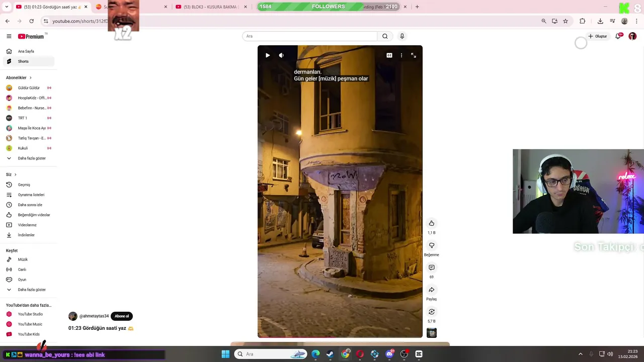Subscribe with the Abone ol button
The width and height of the screenshot is (644, 362).
point(122,316)
